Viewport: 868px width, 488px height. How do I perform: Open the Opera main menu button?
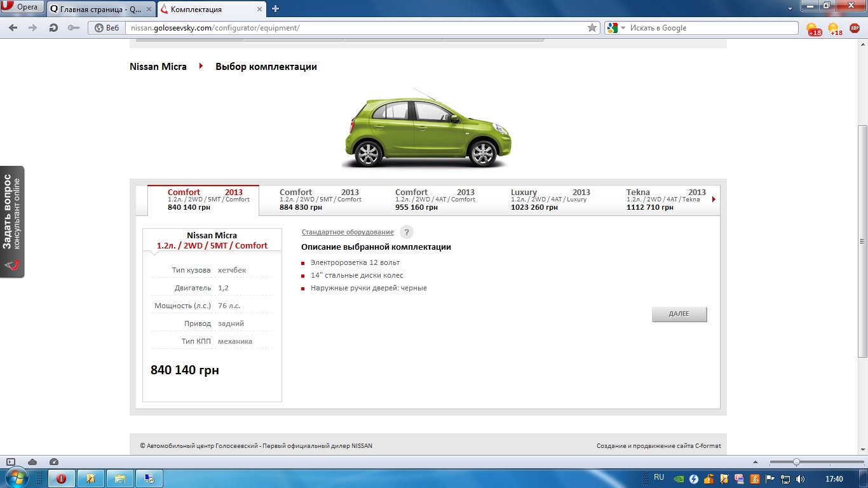(x=22, y=8)
